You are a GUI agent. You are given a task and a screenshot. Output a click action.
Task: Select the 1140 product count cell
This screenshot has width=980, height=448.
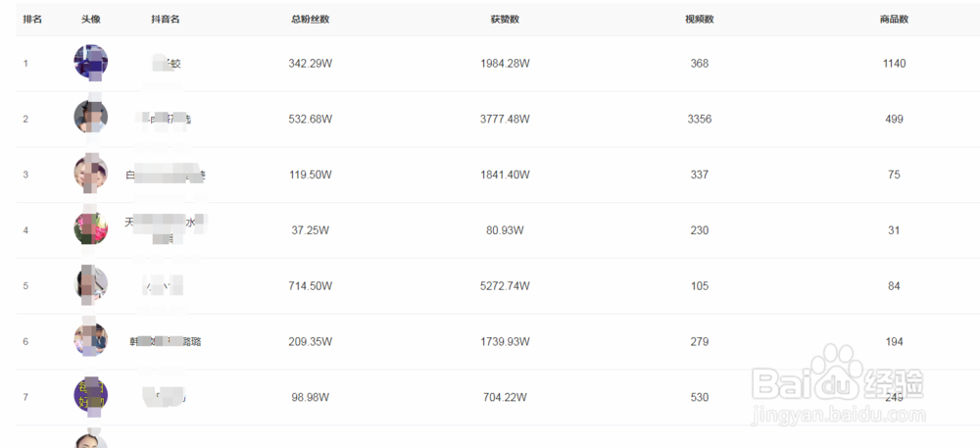895,63
